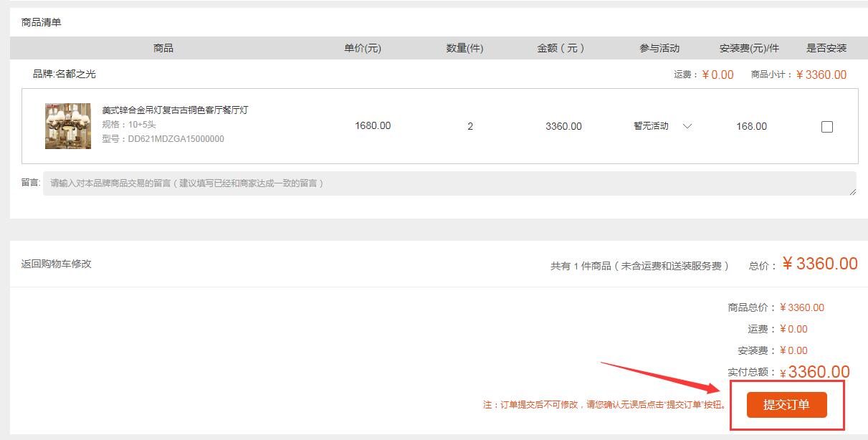Screen dimensions: 868x440
Task: Click the unit price 1680.00
Action: [373, 125]
